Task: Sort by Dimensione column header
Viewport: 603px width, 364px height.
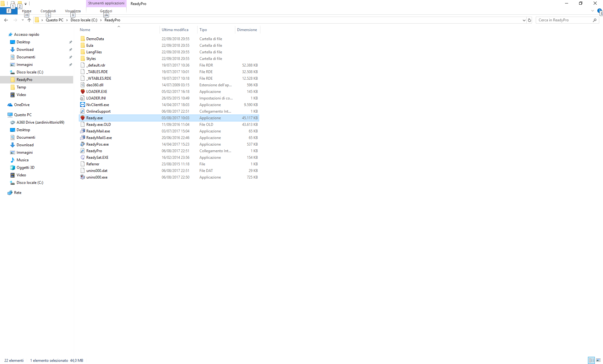Action: [247, 30]
